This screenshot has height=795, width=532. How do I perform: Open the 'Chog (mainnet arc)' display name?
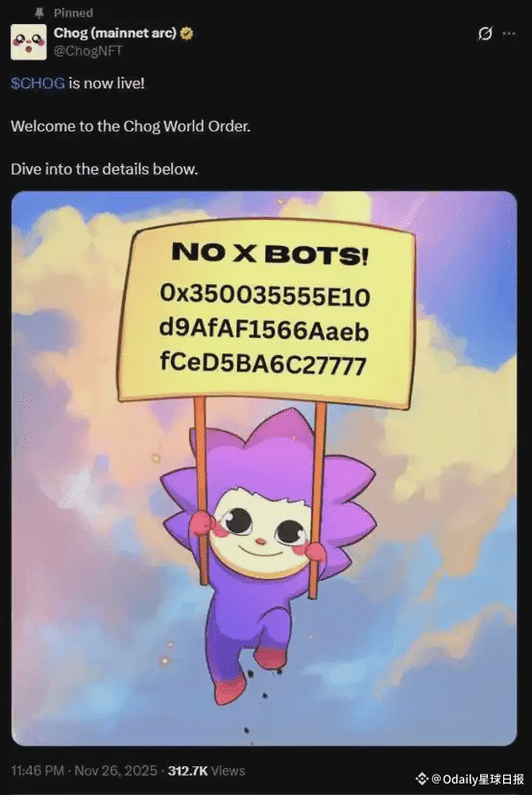115,34
